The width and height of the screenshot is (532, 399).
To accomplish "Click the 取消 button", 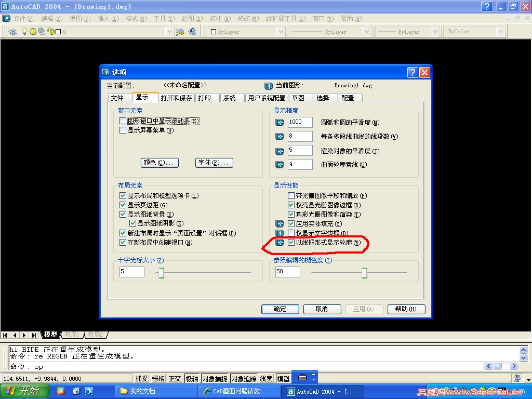I will pyautogui.click(x=322, y=309).
